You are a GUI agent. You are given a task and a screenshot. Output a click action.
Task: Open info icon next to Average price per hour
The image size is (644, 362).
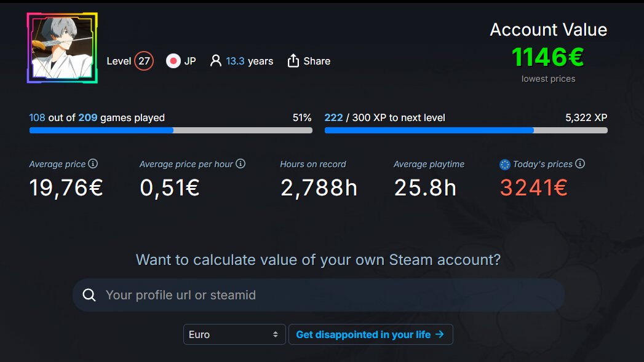(241, 163)
